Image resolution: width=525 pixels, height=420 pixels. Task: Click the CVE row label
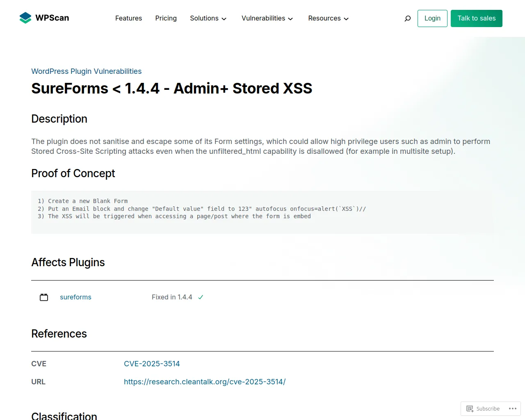(39, 364)
